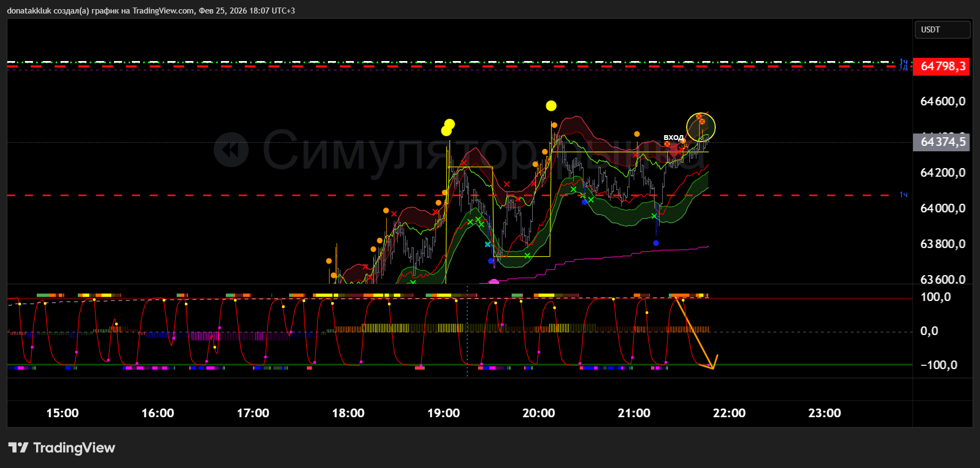980x468 pixels.
Task: Click the 1ч label on lower red dashed line
Action: [903, 195]
